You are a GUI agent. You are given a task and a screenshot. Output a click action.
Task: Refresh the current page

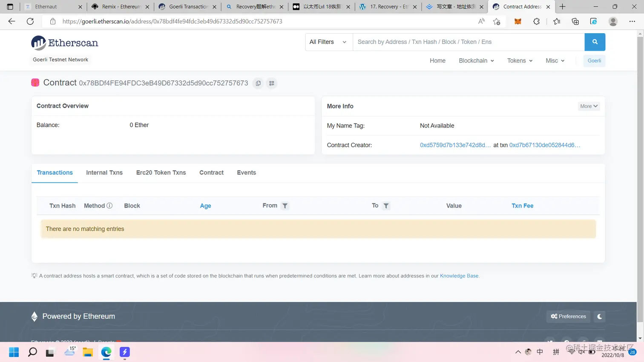(30, 21)
